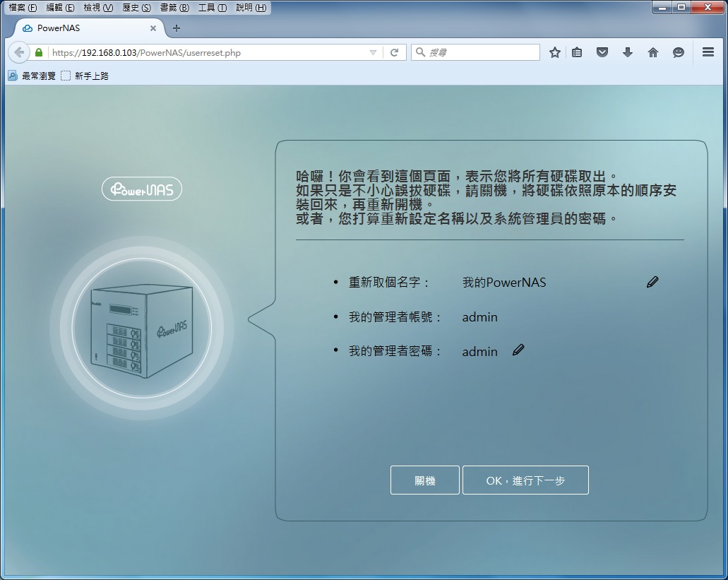
Task: Maximize the browser window
Action: [681, 7]
